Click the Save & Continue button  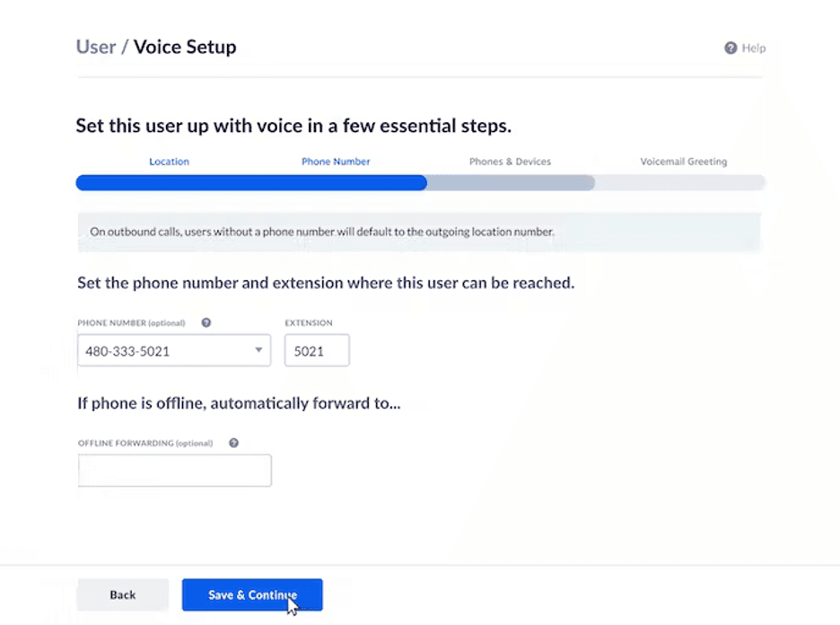tap(252, 595)
